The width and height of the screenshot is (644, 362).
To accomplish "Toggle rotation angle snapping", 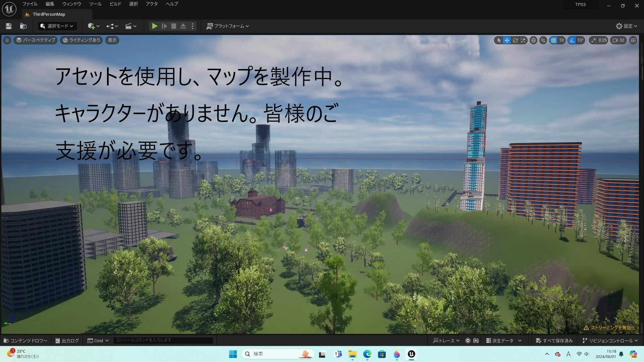I will [572, 40].
